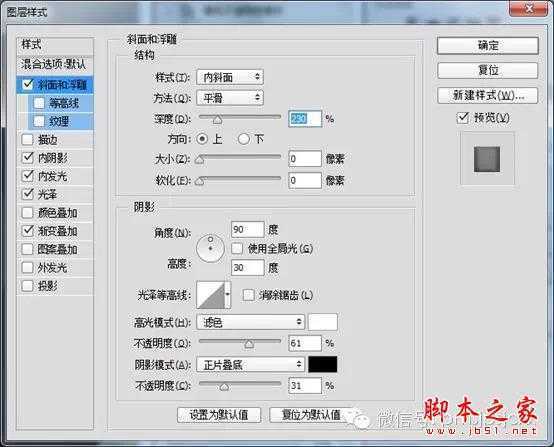Uncheck the 内阴影 checkbox

click(28, 158)
